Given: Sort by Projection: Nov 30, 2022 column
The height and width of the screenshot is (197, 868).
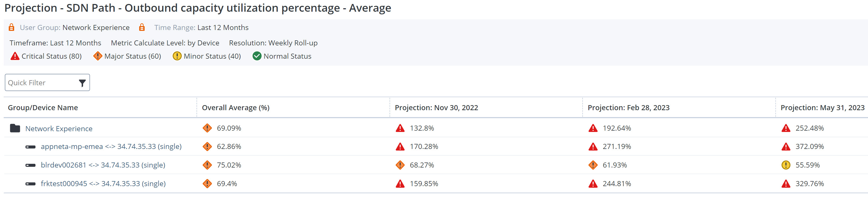Looking at the screenshot, I should tap(436, 108).
